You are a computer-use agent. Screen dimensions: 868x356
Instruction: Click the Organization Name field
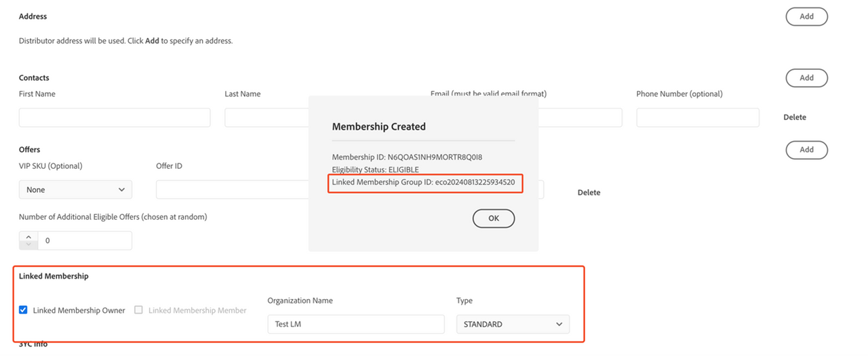pyautogui.click(x=355, y=324)
